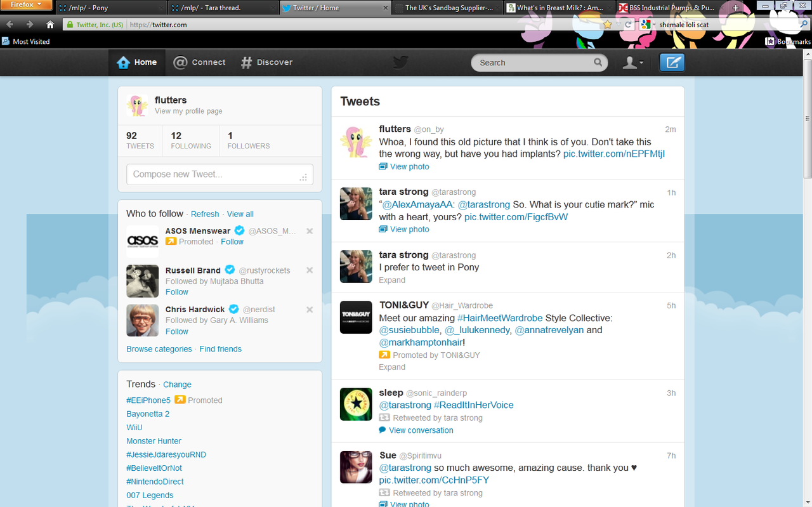Viewport: 812px width, 507px height.
Task: Click the bookmark star in address bar
Action: click(608, 25)
